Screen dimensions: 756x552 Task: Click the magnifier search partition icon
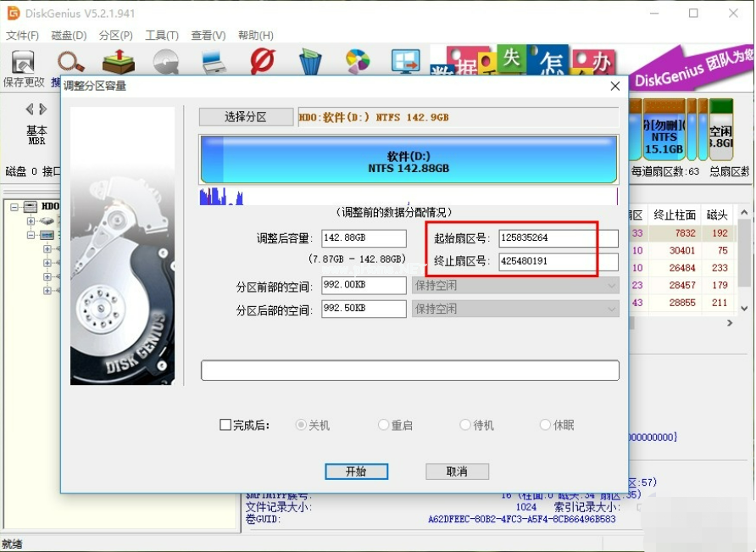click(x=70, y=62)
